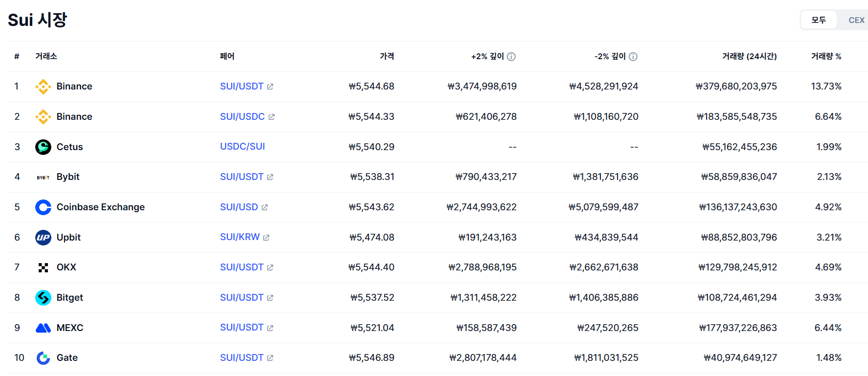Open external link icon for MEXC SUI/USDT
The width and height of the screenshot is (868, 376).
(x=270, y=328)
